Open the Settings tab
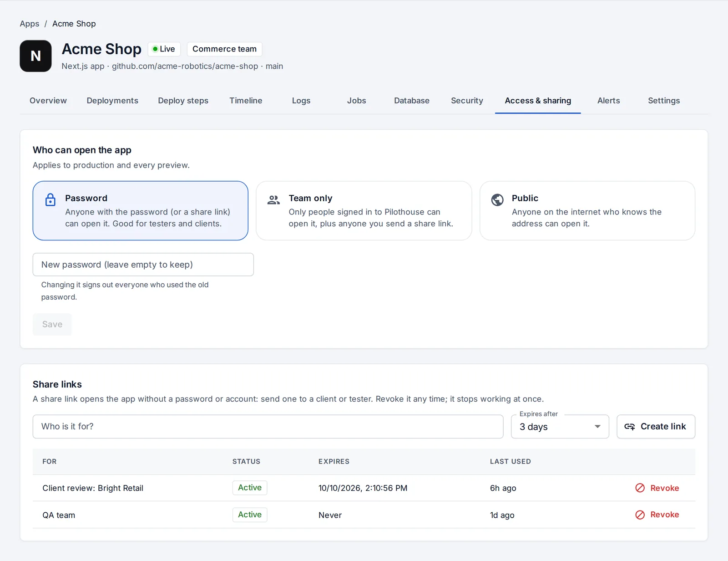The image size is (728, 561). 664,101
